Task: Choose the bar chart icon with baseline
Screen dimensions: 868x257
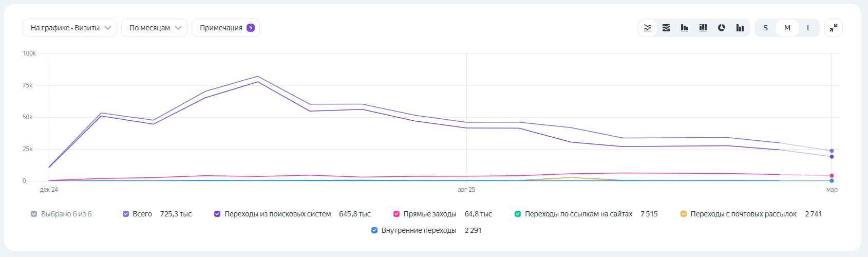Action: click(685, 28)
